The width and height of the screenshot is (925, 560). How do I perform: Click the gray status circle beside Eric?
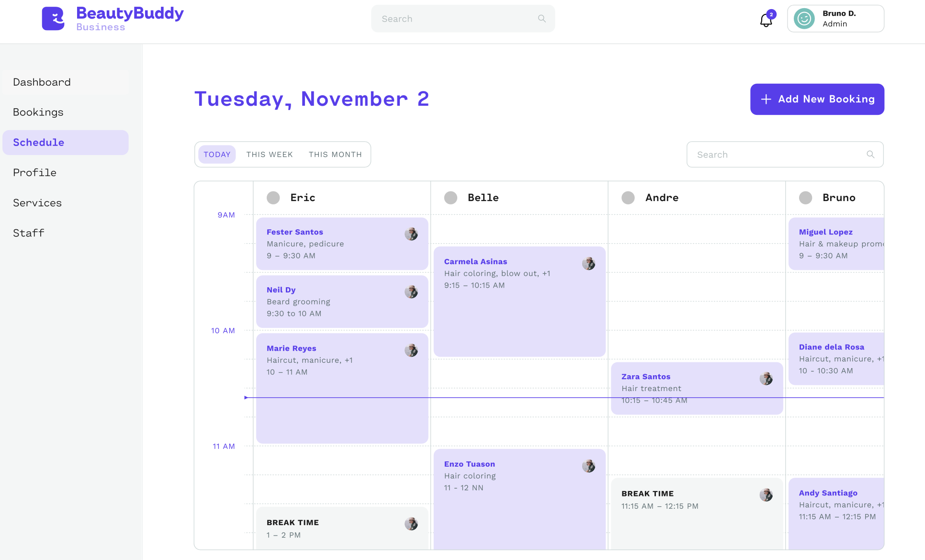coord(273,198)
